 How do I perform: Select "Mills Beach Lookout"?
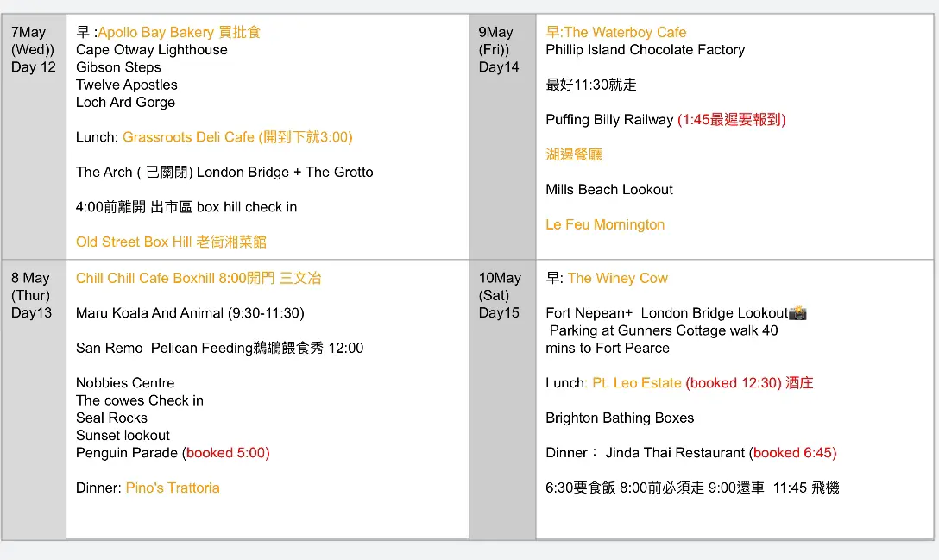coord(609,190)
